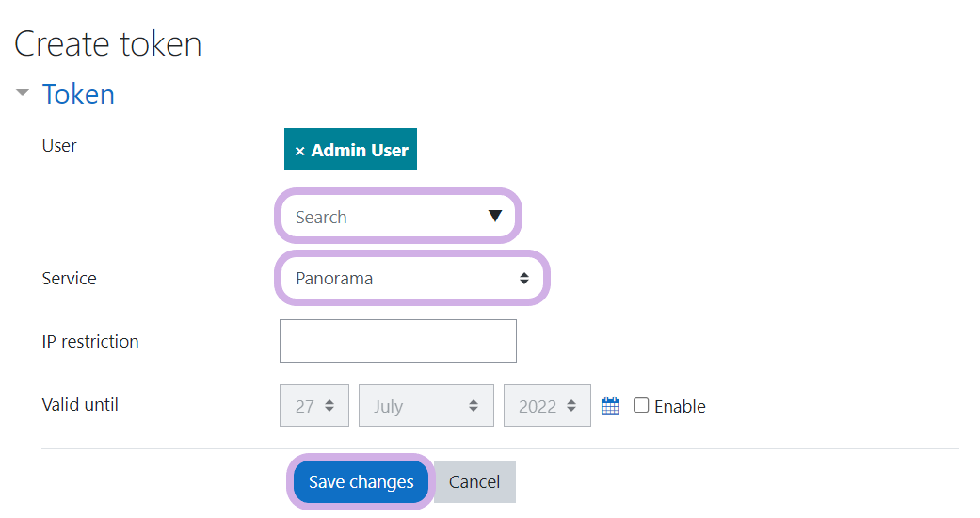Focus the user Search text field
The height and width of the screenshot is (518, 980).
point(386,217)
